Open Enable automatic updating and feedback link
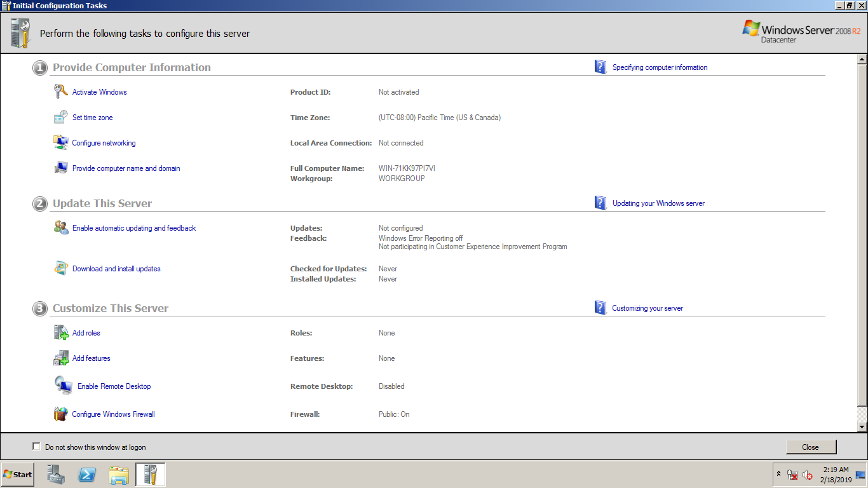868x488 pixels. [x=134, y=228]
